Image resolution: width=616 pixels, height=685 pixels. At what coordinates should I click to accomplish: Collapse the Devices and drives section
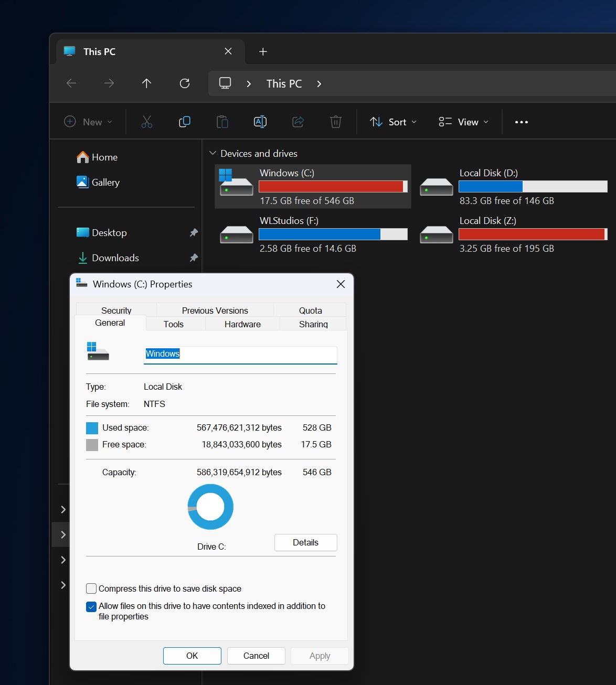click(213, 153)
